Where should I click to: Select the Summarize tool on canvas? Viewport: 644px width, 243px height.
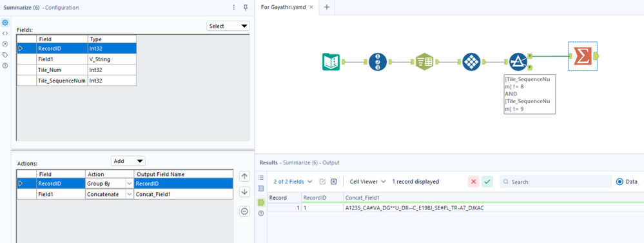583,56
